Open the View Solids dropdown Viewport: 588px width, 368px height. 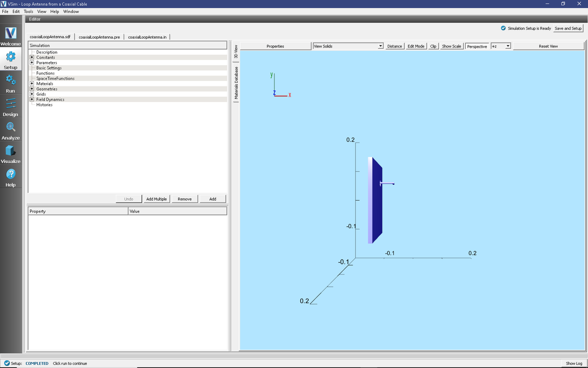tap(348, 46)
